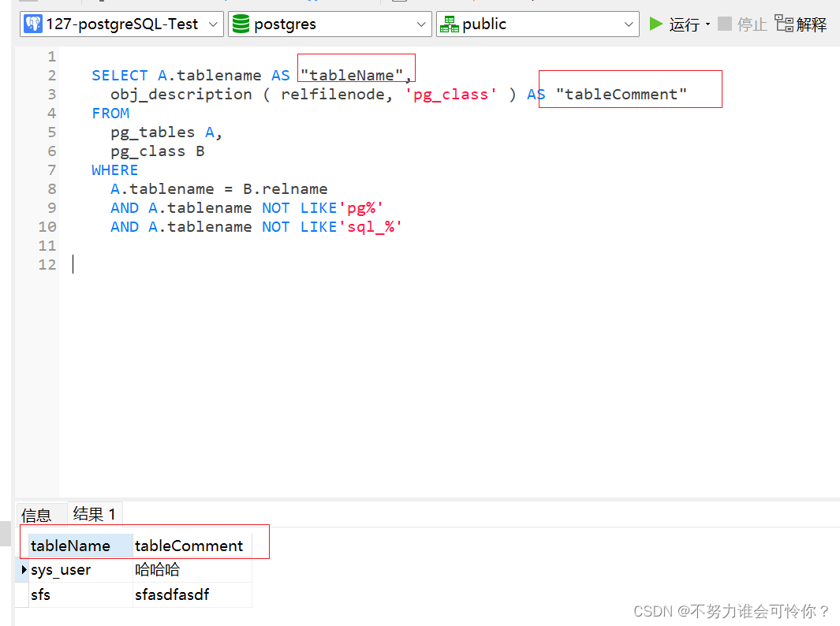Viewport: 840px width, 626px height.
Task: Click line number 11 in the gutter
Action: 47,246
